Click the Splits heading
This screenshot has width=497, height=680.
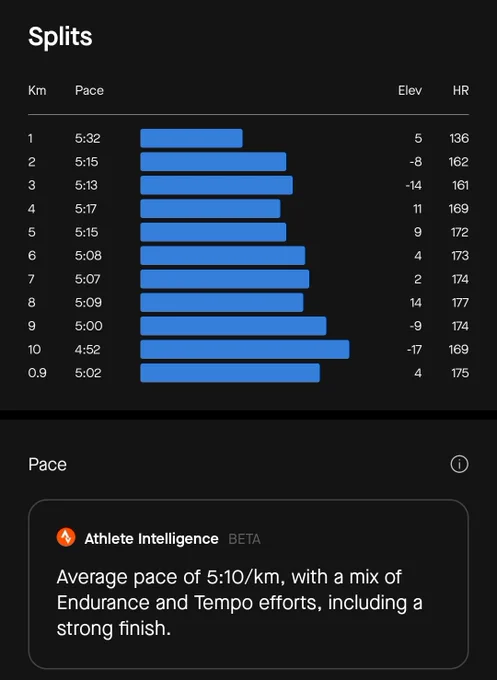60,36
